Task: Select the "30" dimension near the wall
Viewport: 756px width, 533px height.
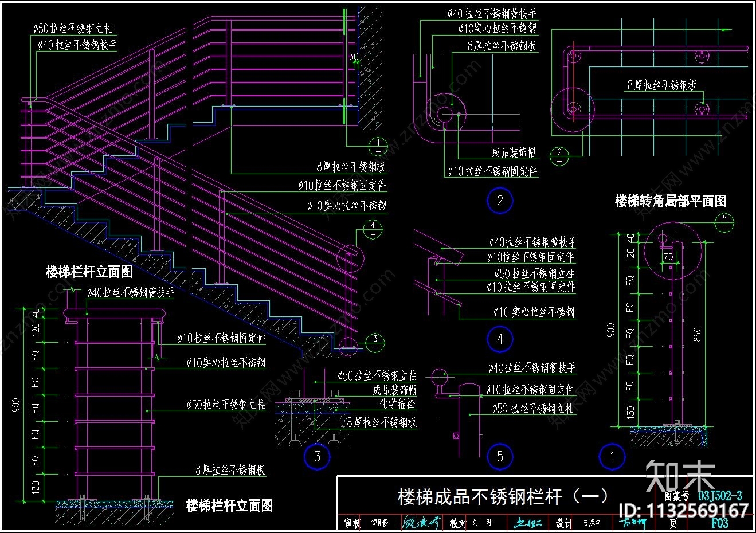Action: (354, 57)
